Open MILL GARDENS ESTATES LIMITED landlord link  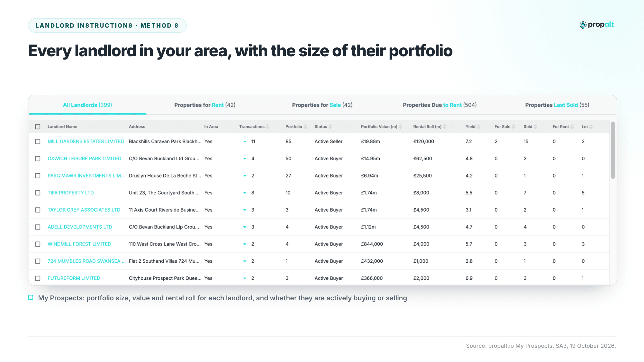[x=86, y=141]
